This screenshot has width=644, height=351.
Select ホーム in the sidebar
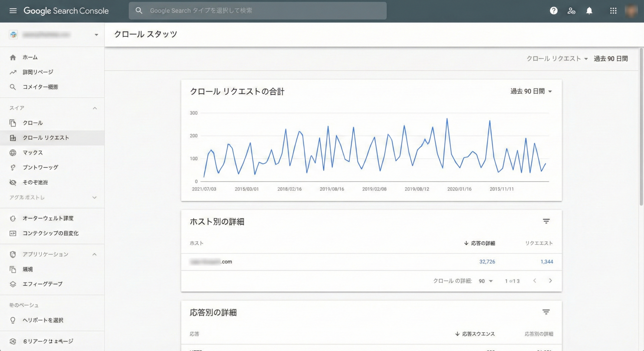[30, 57]
